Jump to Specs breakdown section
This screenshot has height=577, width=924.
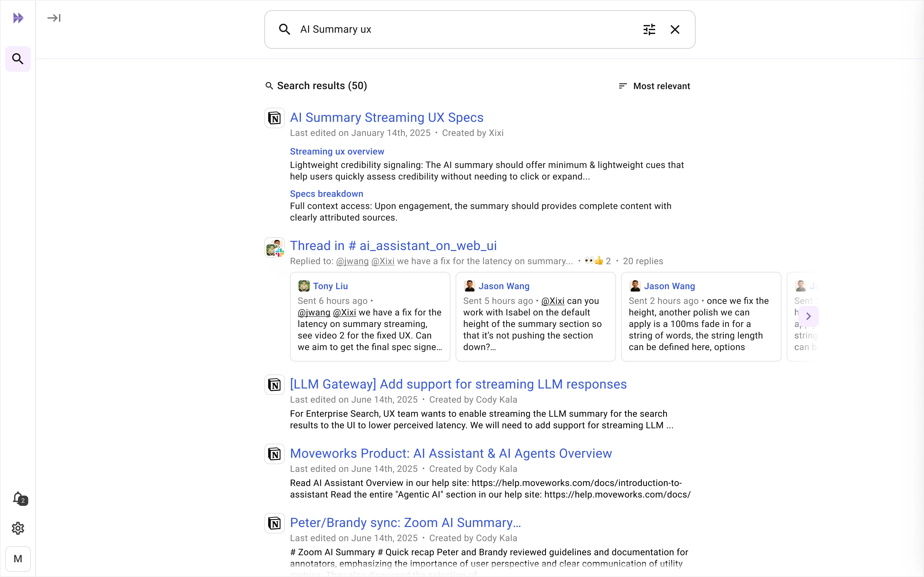(327, 194)
